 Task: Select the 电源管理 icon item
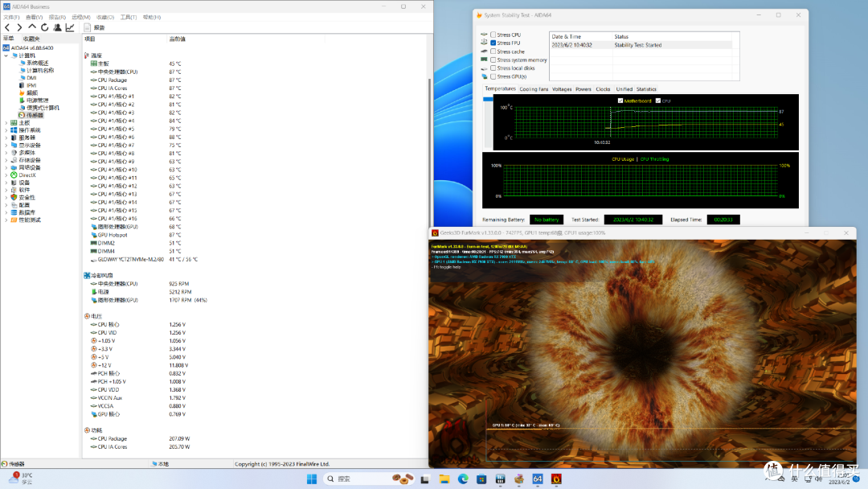point(22,101)
